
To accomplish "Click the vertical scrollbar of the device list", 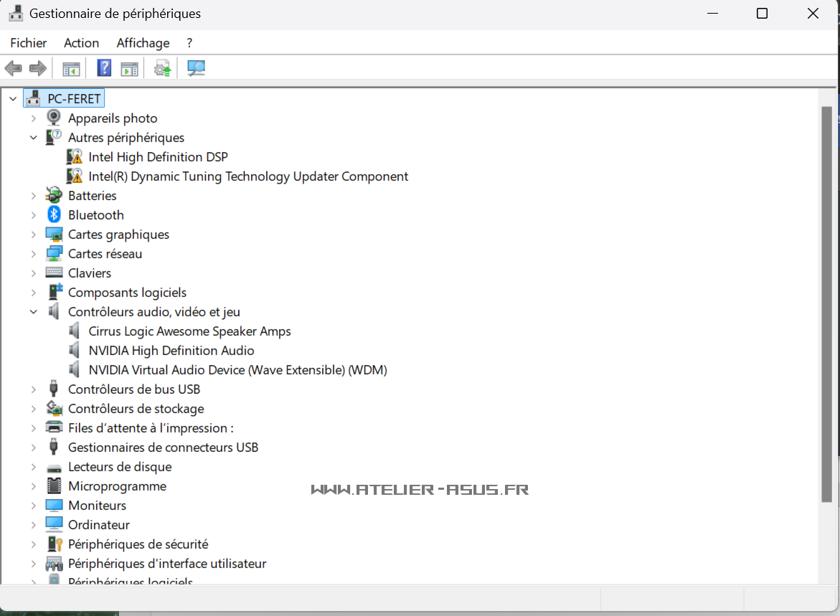I will (826, 301).
